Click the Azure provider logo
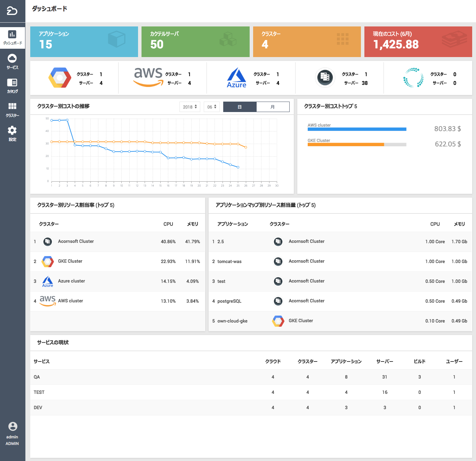Screen dimensions: 476x461 pos(236,78)
